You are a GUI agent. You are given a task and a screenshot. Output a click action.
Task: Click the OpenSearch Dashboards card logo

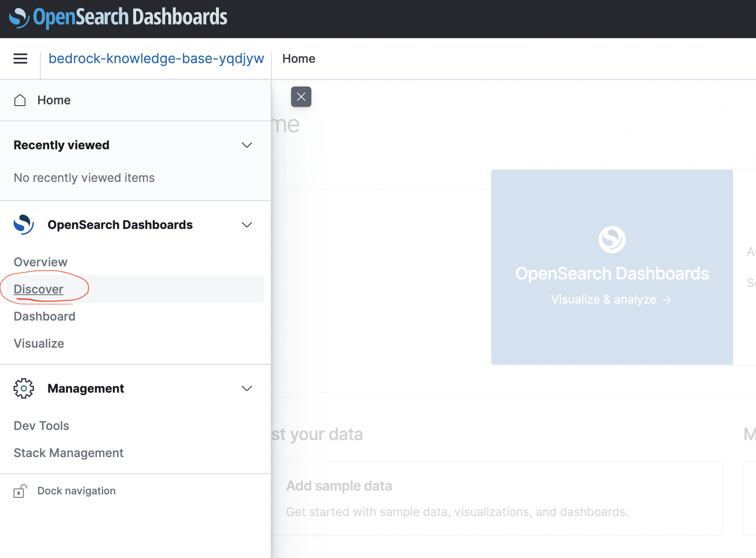(x=612, y=240)
